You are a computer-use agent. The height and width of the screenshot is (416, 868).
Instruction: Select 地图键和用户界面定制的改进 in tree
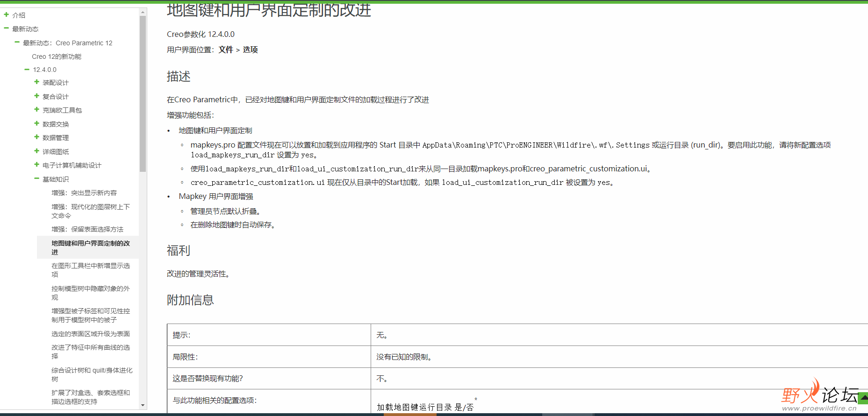pos(91,247)
